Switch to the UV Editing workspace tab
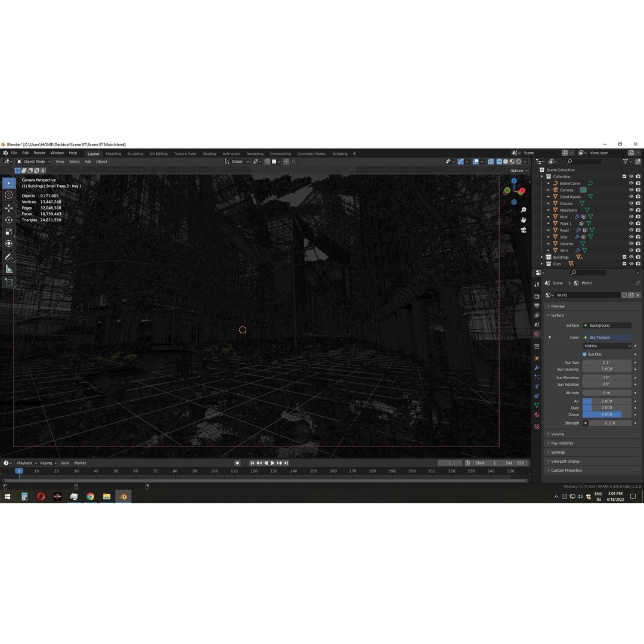The image size is (644, 644). click(158, 154)
